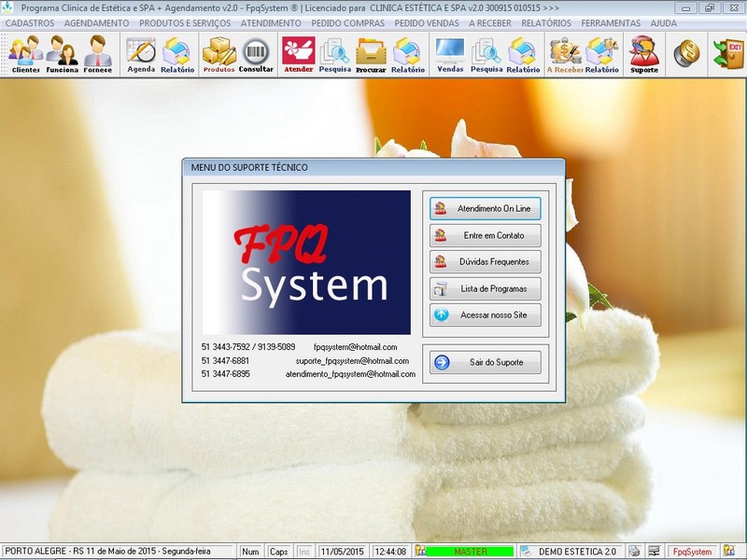Click phone number 51 3443-7592 / 9139-5089

(x=247, y=347)
